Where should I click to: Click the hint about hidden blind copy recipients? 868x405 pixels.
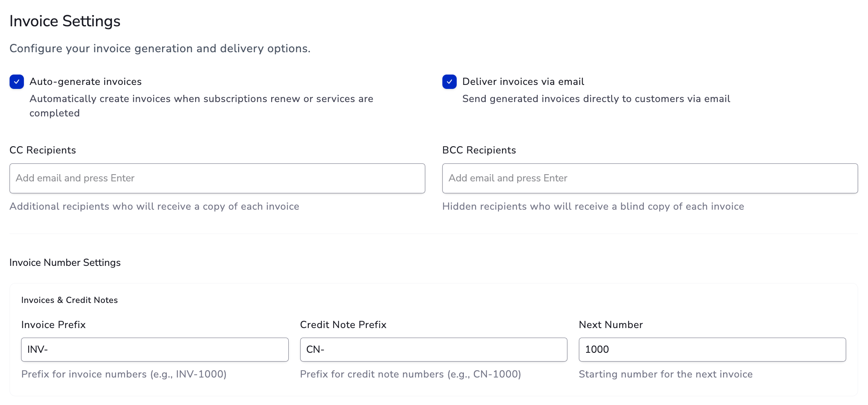pos(593,206)
